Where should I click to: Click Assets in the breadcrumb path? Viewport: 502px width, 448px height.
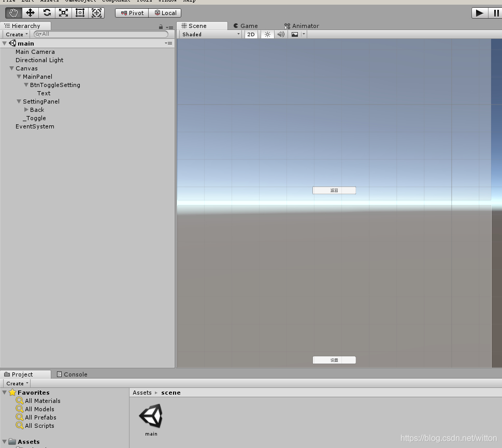pos(142,393)
